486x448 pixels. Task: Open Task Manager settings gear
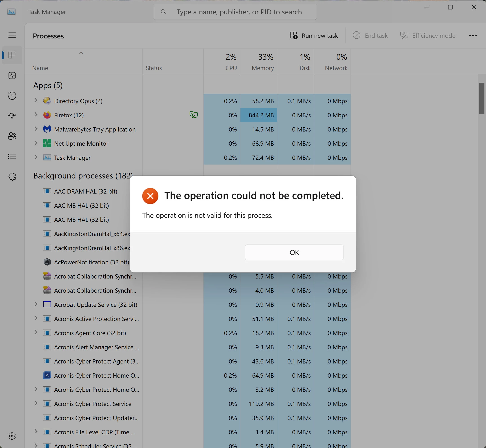(x=12, y=436)
